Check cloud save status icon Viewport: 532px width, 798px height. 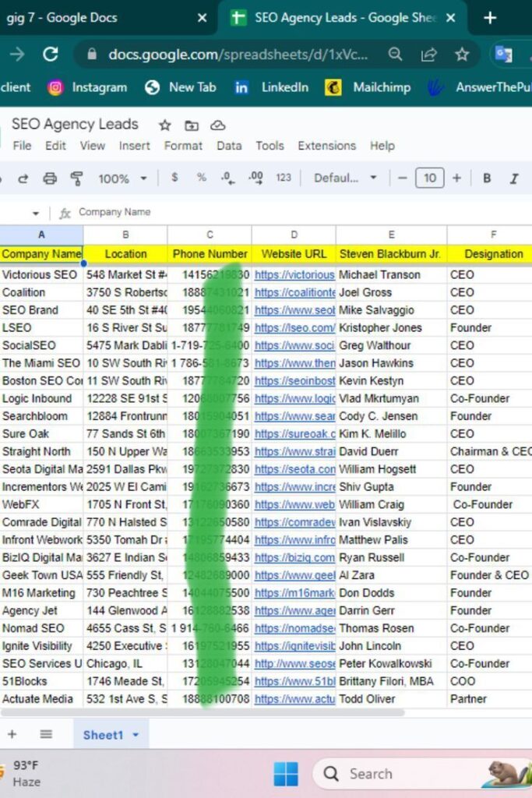point(217,125)
